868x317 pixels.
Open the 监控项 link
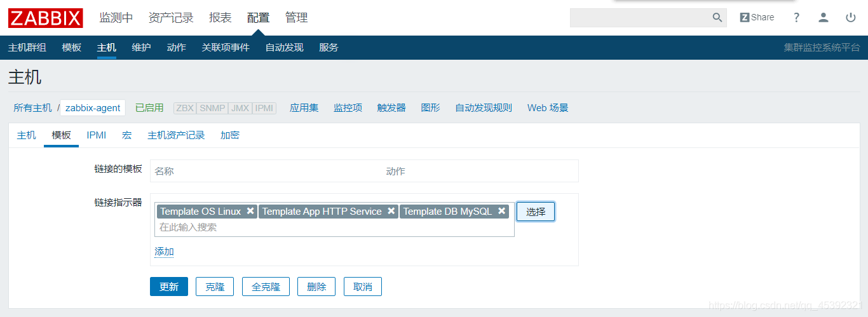tap(348, 108)
